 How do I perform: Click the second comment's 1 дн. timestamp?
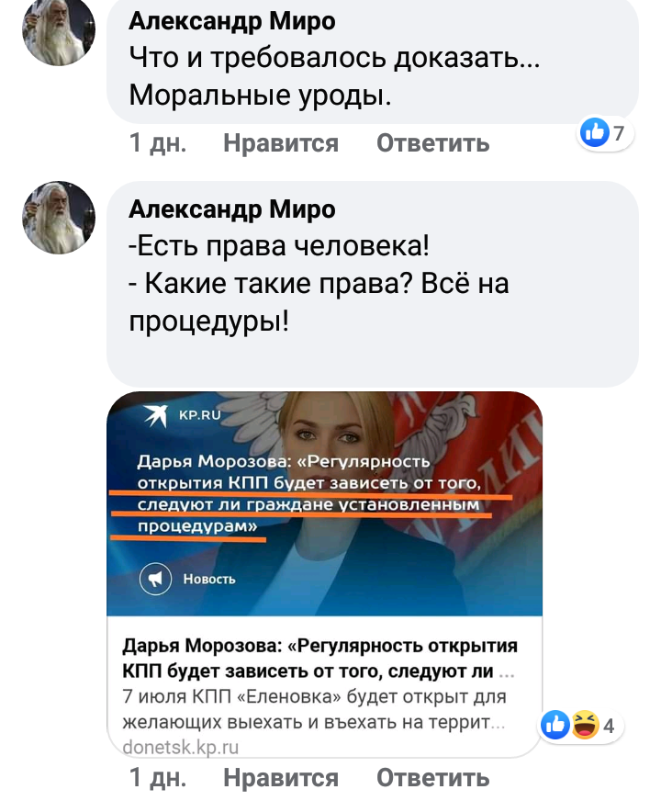[158, 777]
